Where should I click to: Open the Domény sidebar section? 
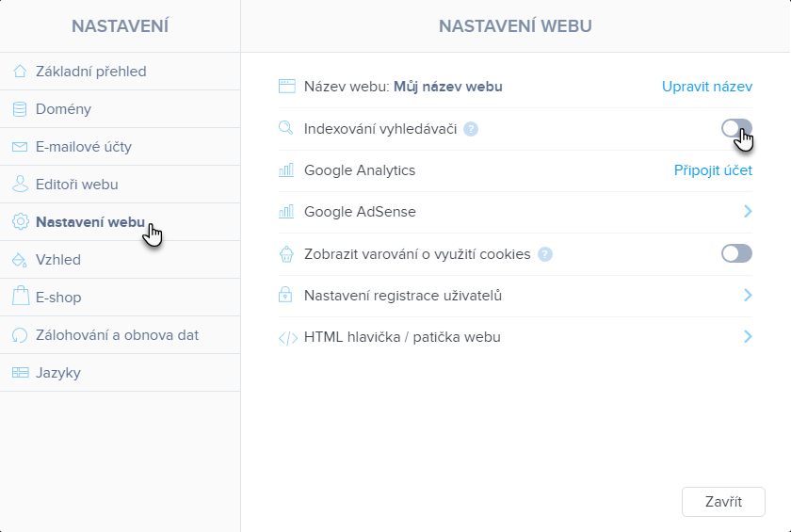[63, 109]
